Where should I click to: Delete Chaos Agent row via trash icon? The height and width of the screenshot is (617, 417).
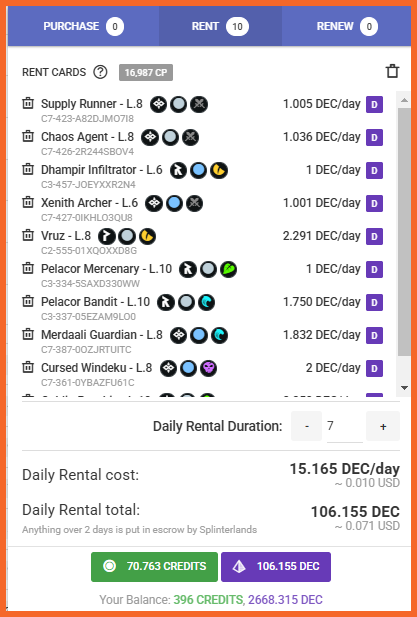(28, 137)
